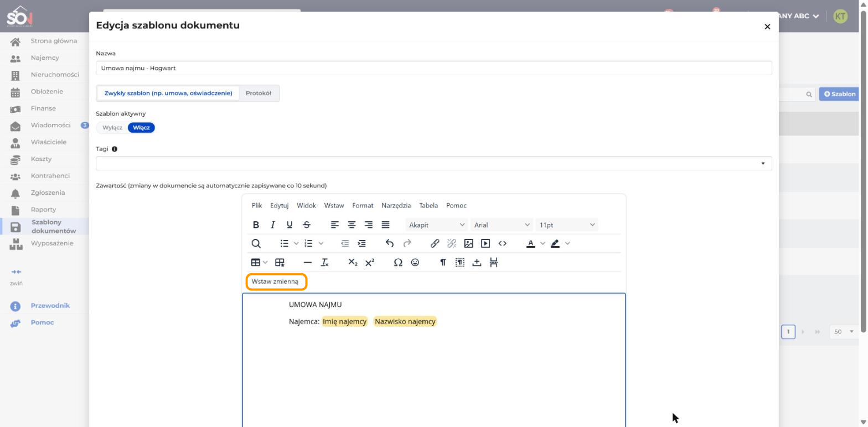Open the find and replace magnifier
Image resolution: width=868 pixels, height=427 pixels.
tap(256, 243)
